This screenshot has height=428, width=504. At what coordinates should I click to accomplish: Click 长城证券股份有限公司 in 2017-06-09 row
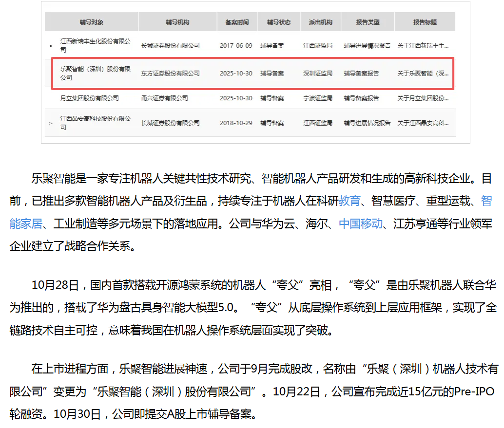171,46
